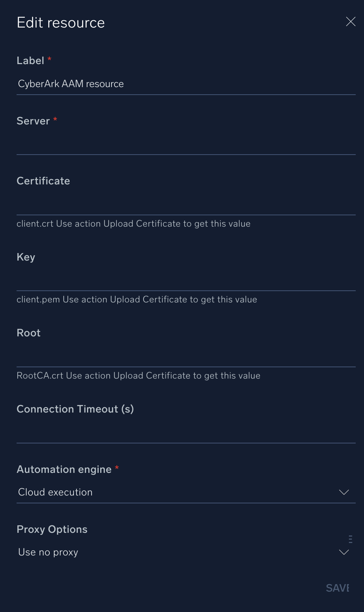Viewport: 364px width, 612px height.
Task: Click the scrollbar handle near Proxy Options
Action: tap(350, 538)
